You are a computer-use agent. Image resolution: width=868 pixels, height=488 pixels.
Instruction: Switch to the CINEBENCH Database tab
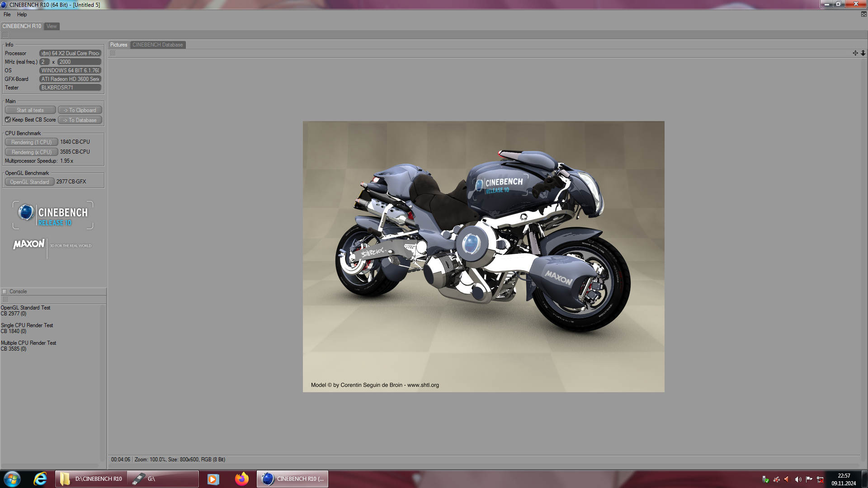click(157, 45)
